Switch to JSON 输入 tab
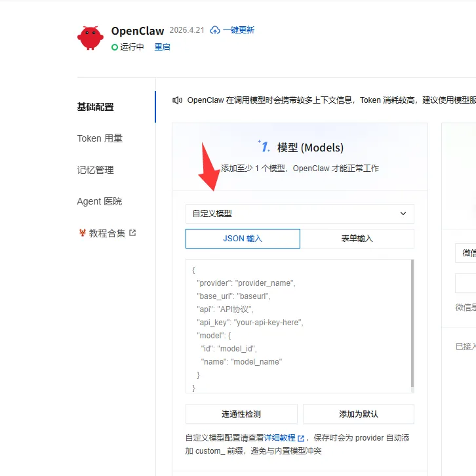The width and height of the screenshot is (476, 476). [243, 239]
